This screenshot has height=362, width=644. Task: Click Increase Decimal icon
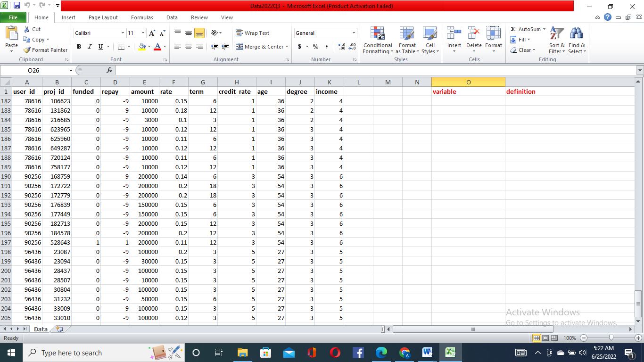pyautogui.click(x=341, y=47)
